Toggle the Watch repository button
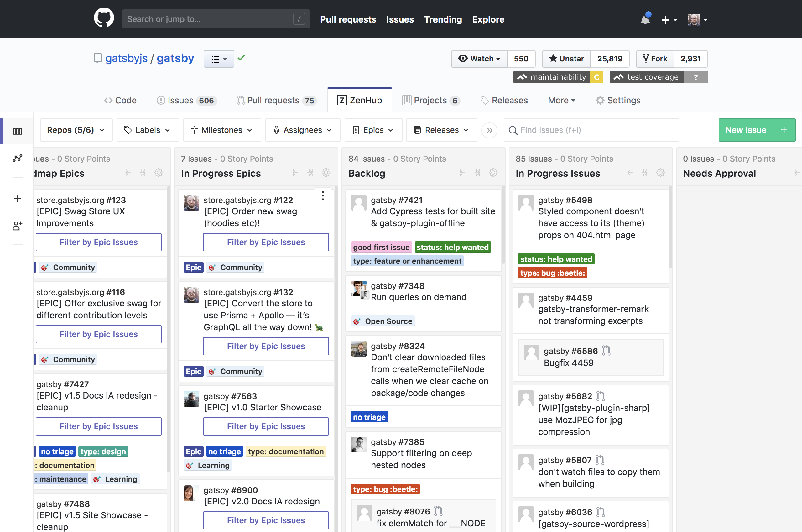The height and width of the screenshot is (532, 802). (x=479, y=59)
